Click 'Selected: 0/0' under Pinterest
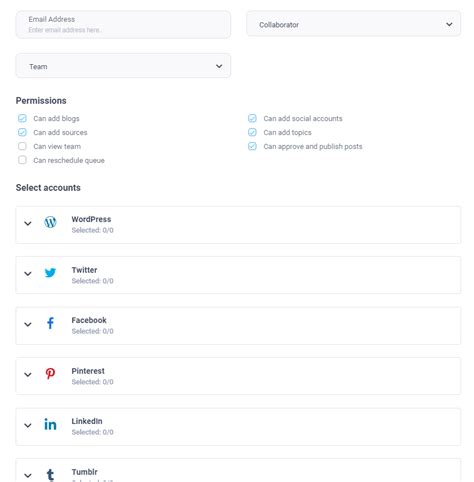This screenshot has width=474, height=482. 92,382
